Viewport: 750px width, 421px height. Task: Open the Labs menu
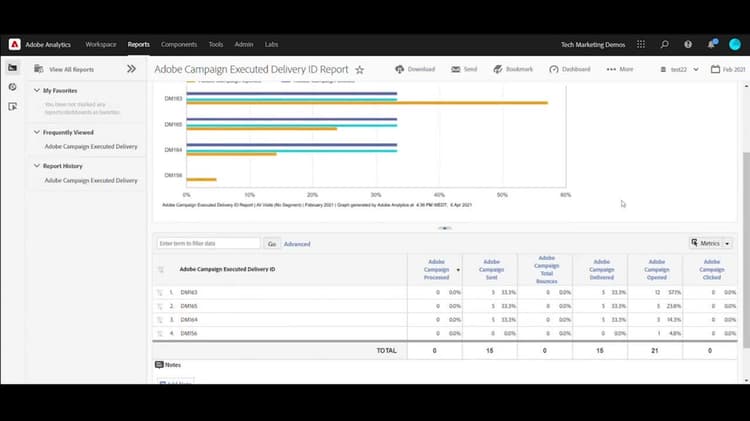coord(271,44)
